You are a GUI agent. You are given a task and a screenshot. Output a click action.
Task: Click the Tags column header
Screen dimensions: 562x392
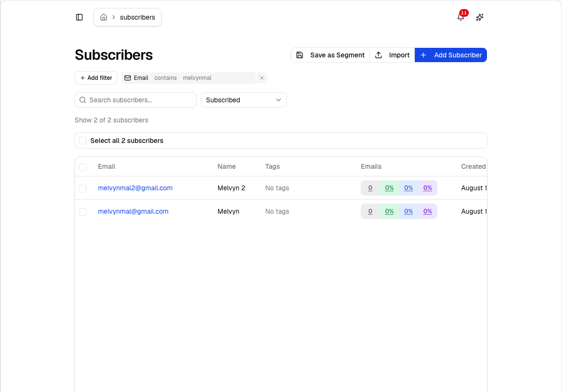tap(272, 166)
